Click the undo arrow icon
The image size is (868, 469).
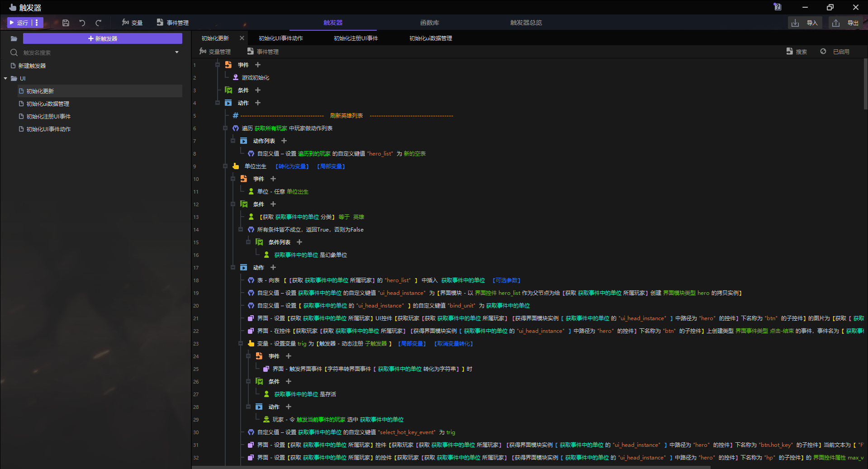coord(82,23)
